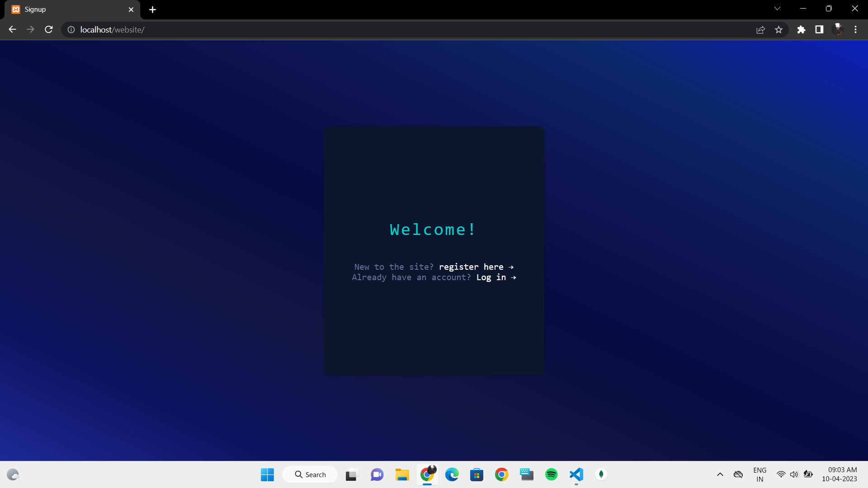Launch the Chat app in taskbar

[377, 474]
